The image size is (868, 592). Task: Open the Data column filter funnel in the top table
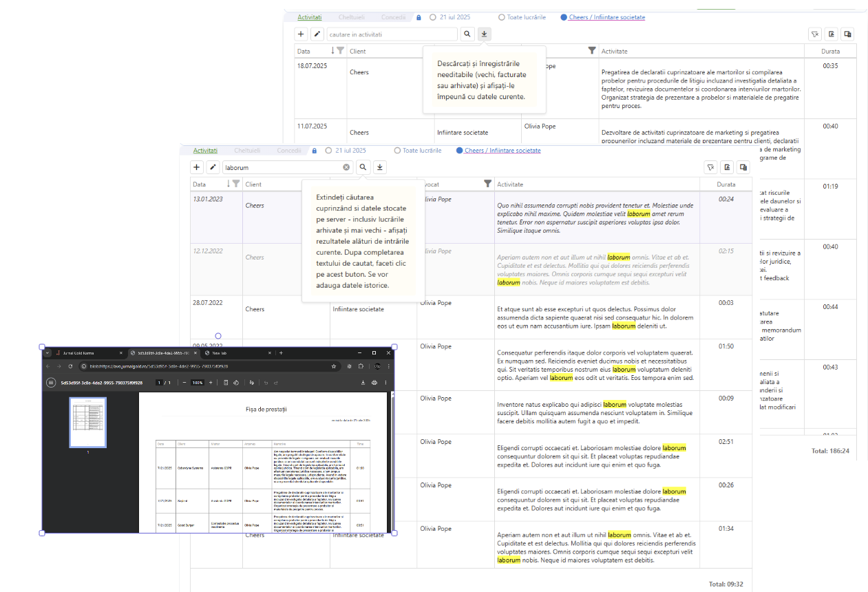(340, 51)
